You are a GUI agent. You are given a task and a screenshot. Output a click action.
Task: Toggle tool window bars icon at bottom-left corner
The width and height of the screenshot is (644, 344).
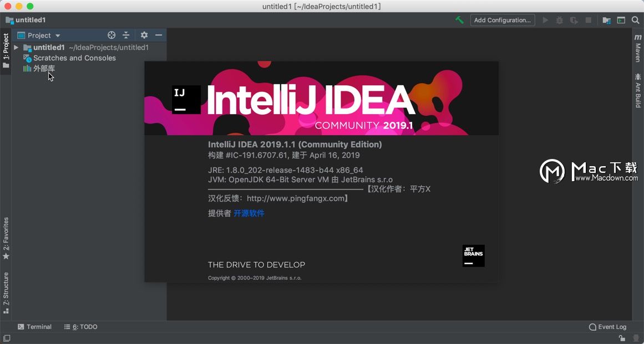click(x=7, y=338)
